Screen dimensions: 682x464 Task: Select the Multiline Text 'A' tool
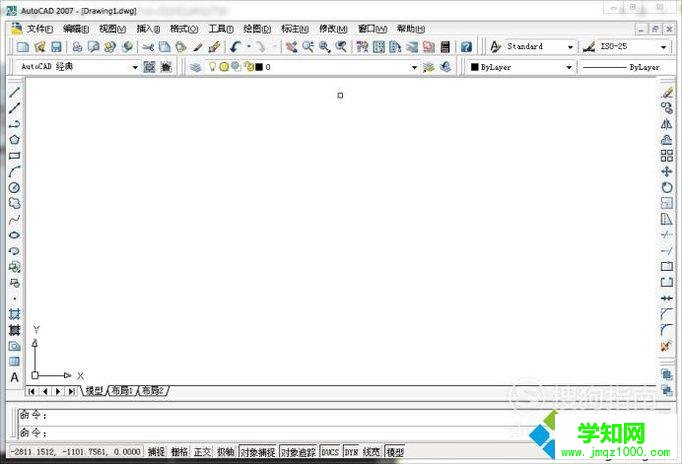(x=14, y=377)
